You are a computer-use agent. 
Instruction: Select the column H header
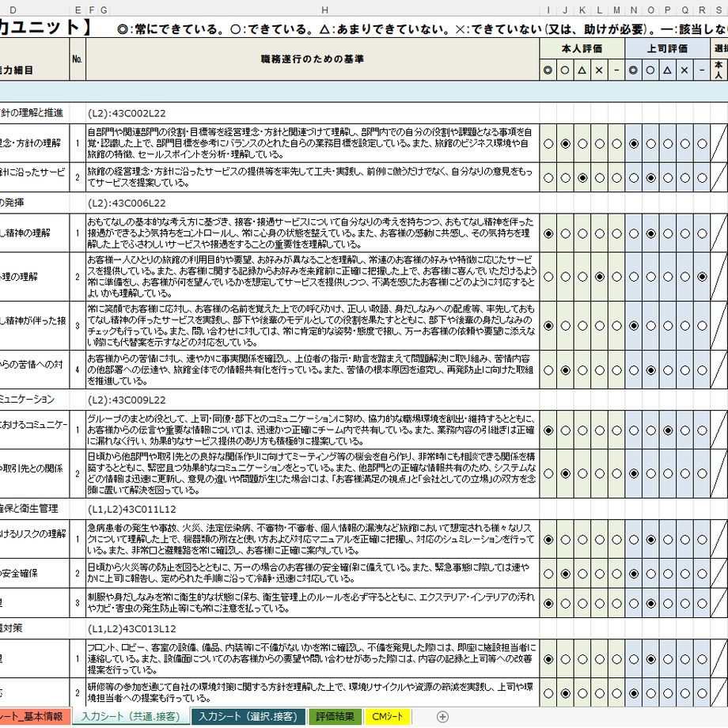pos(324,10)
